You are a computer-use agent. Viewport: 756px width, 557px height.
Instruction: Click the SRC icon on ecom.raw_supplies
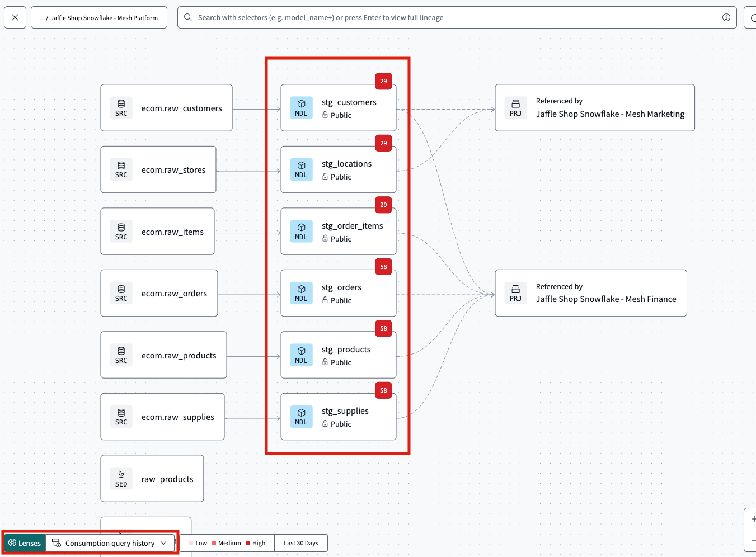point(121,417)
